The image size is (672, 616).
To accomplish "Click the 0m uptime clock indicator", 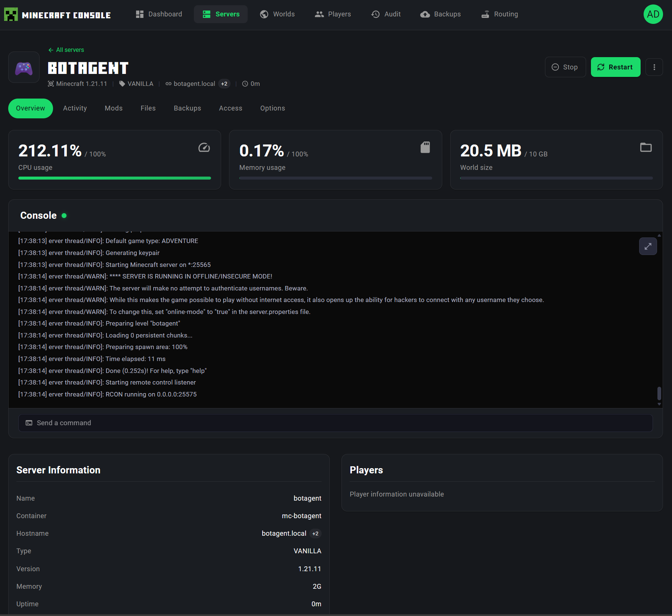I will click(x=251, y=84).
